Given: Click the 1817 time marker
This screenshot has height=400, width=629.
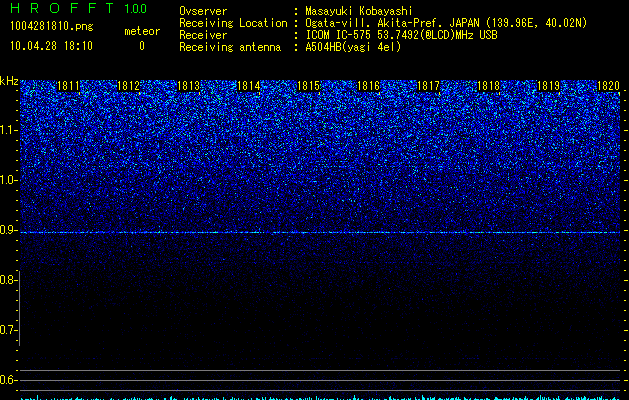Looking at the screenshot, I should [x=428, y=86].
